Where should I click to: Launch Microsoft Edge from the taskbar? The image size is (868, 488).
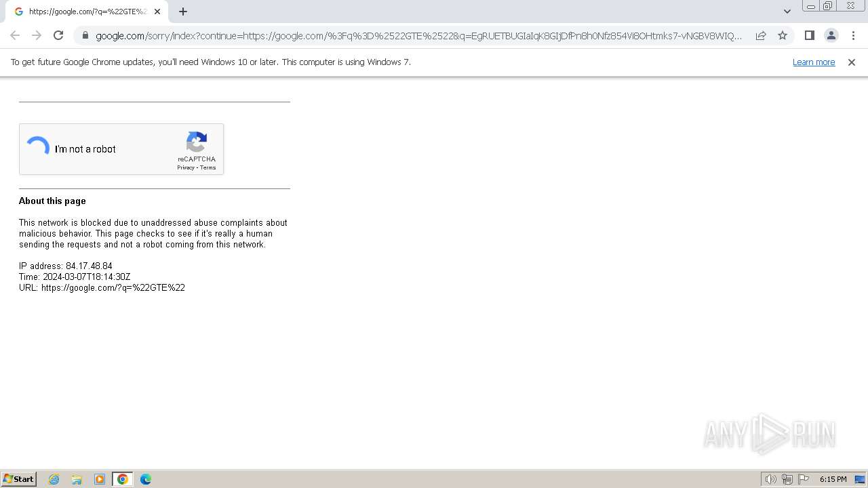(146, 479)
